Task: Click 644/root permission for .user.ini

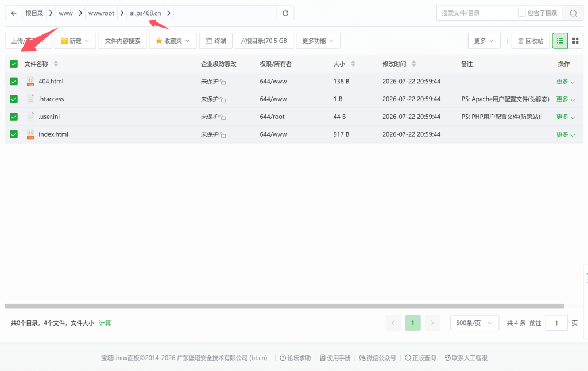Action: coord(272,117)
